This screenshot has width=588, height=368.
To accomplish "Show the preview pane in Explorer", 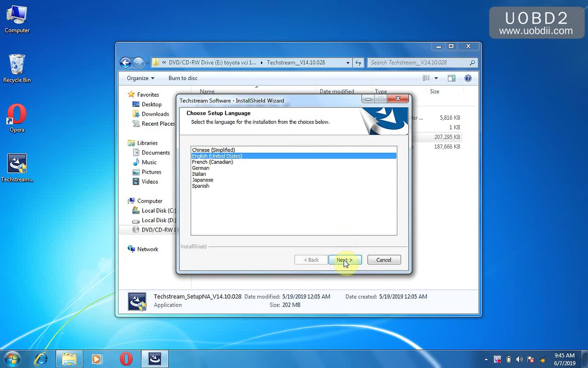I will [451, 78].
